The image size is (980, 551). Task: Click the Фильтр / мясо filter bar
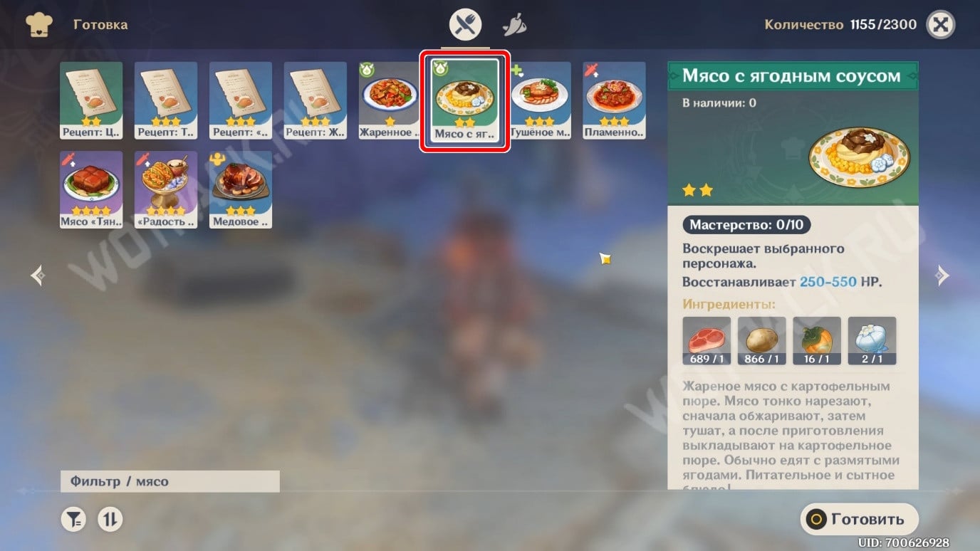pos(170,481)
